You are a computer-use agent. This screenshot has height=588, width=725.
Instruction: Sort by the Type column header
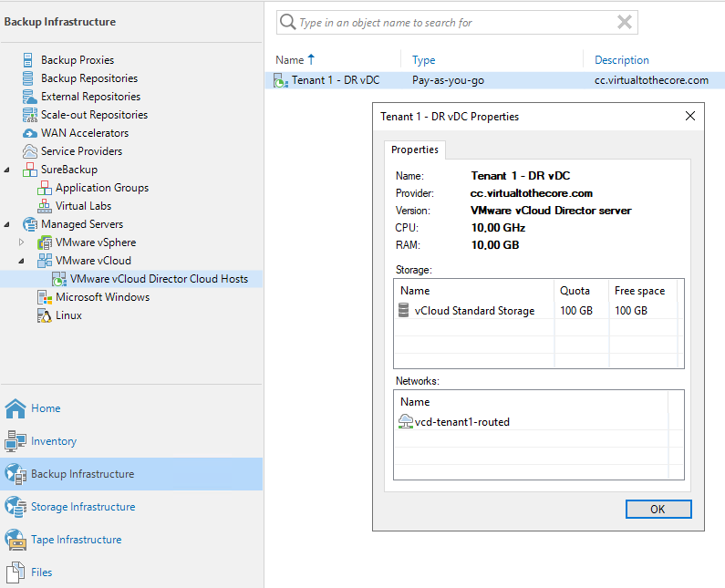[423, 60]
